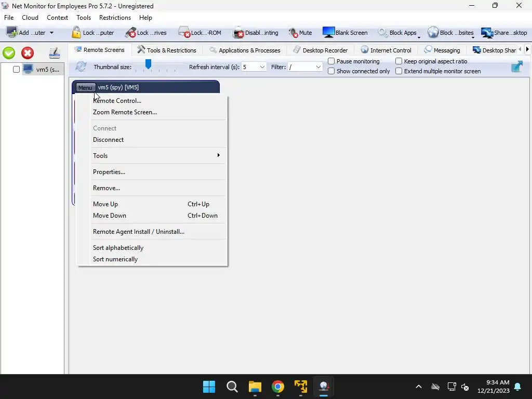Select Move Down menu entry
Viewport: 532px width, 399px height.
tap(151, 216)
